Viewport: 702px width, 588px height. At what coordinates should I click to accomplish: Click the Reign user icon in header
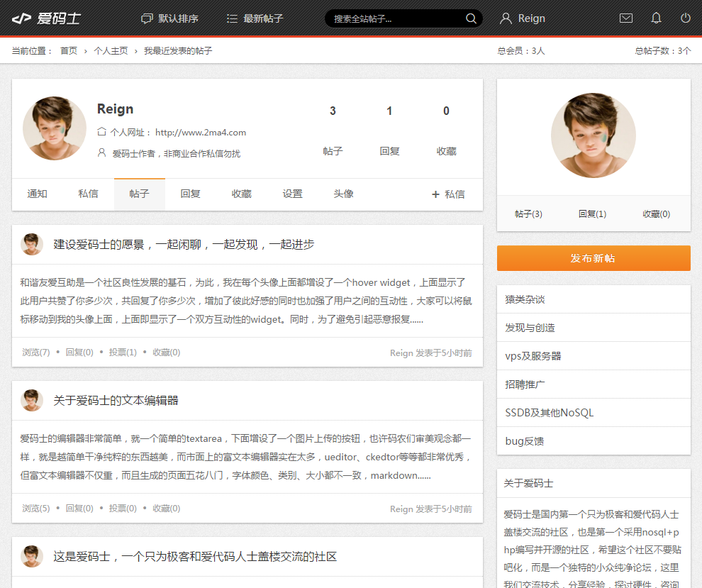click(506, 18)
